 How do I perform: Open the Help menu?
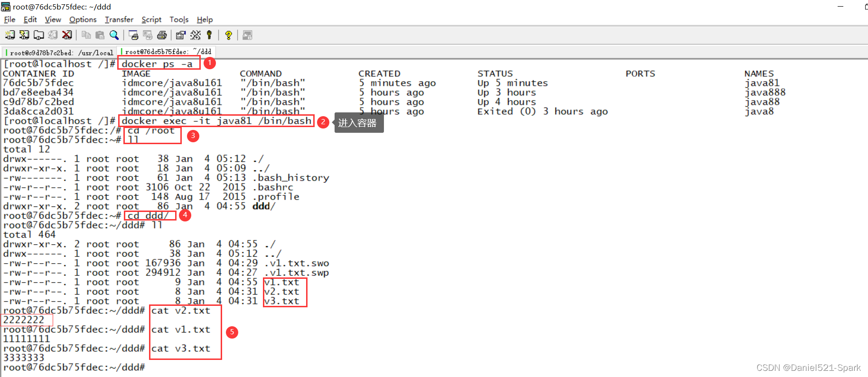tap(205, 19)
